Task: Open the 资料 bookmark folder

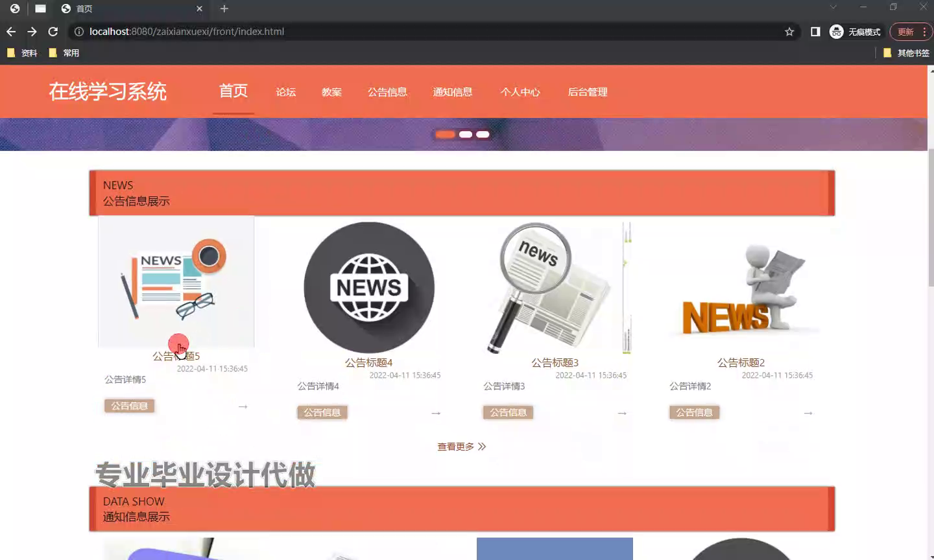Action: pyautogui.click(x=22, y=53)
